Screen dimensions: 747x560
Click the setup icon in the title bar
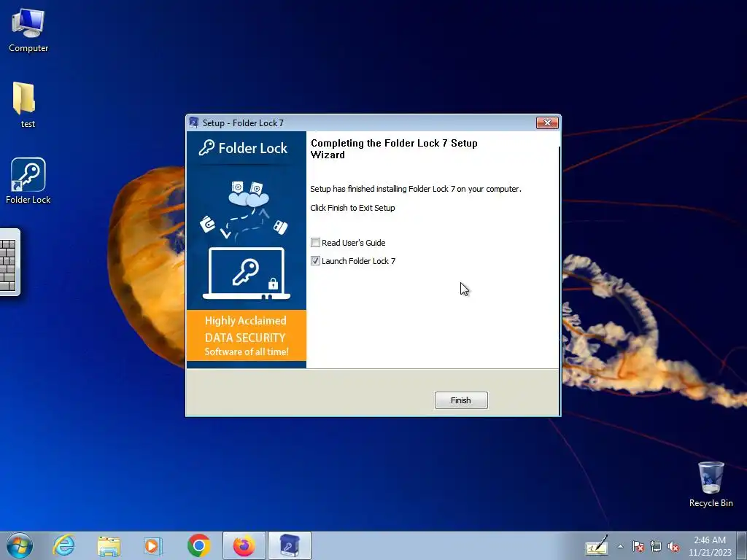[x=193, y=122]
